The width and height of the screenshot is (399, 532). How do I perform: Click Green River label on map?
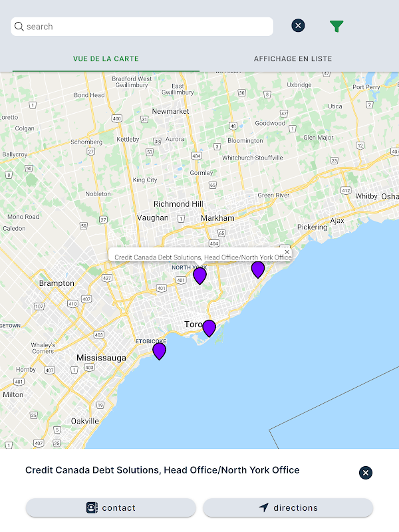(273, 195)
